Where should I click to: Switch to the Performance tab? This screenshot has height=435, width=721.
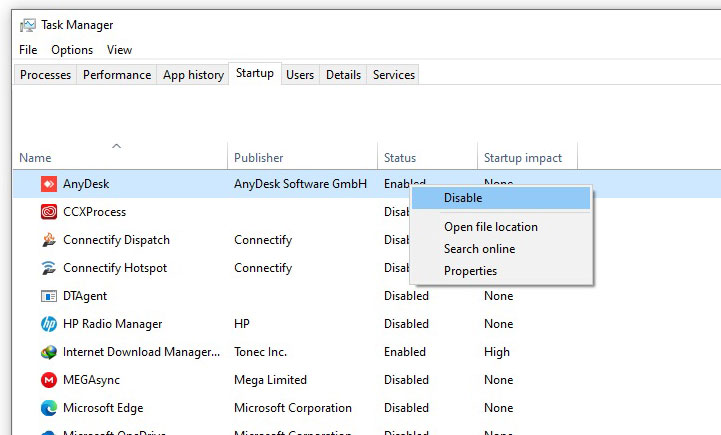tap(117, 74)
